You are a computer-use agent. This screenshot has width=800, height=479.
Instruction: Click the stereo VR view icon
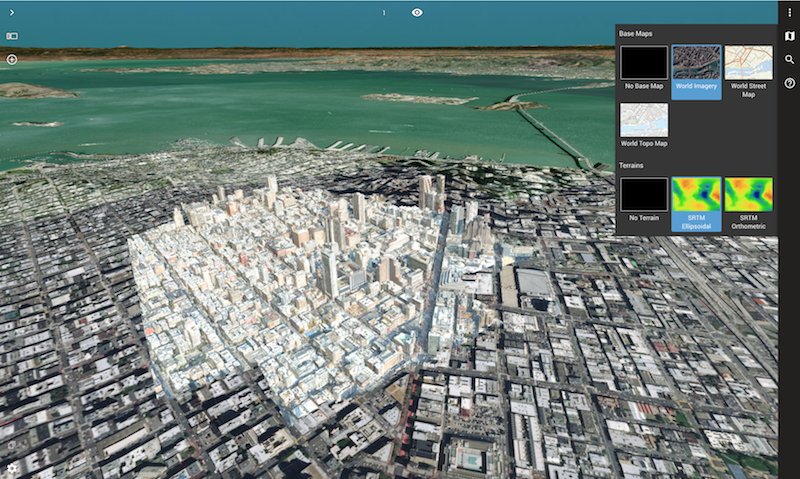[x=12, y=36]
